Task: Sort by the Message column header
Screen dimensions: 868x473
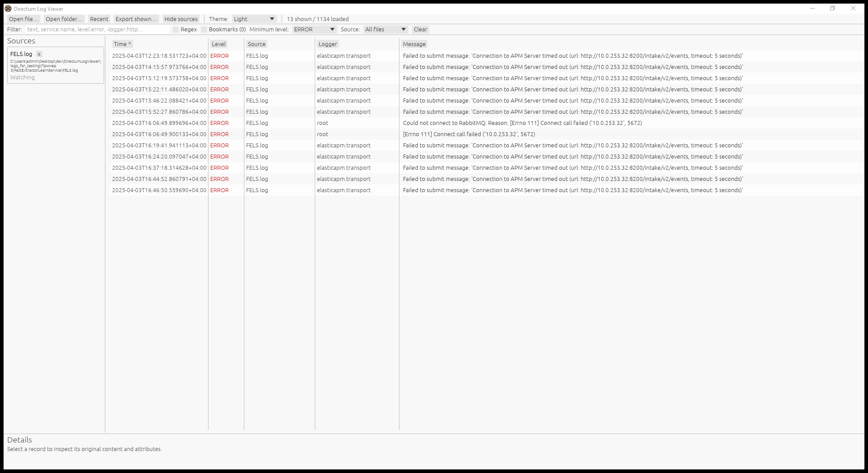Action: click(x=414, y=44)
